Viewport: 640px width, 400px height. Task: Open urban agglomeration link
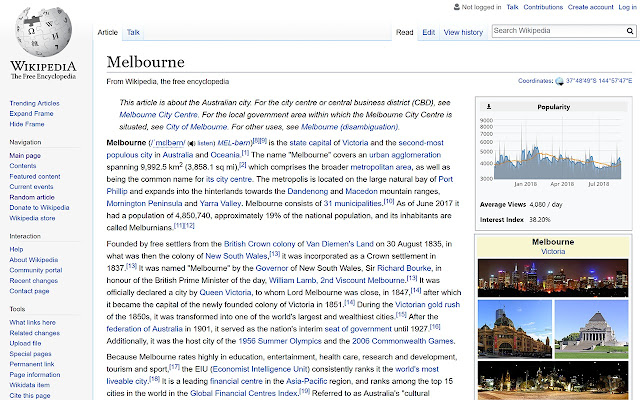[x=405, y=155]
